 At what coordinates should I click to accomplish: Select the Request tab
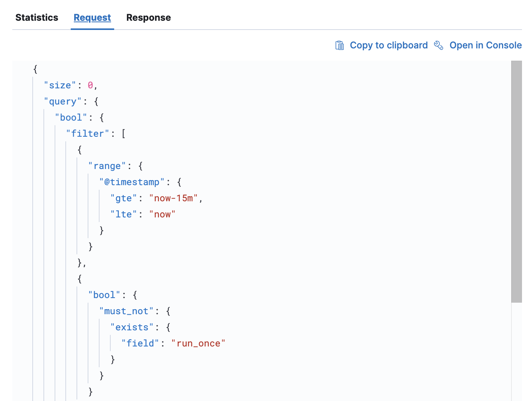[x=92, y=17]
